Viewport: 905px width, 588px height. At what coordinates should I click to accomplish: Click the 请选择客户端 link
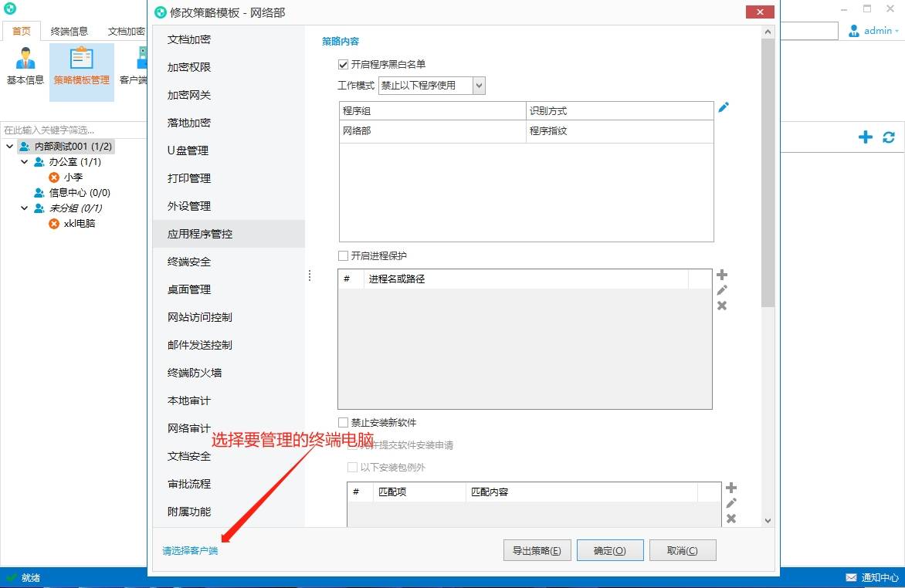click(190, 551)
